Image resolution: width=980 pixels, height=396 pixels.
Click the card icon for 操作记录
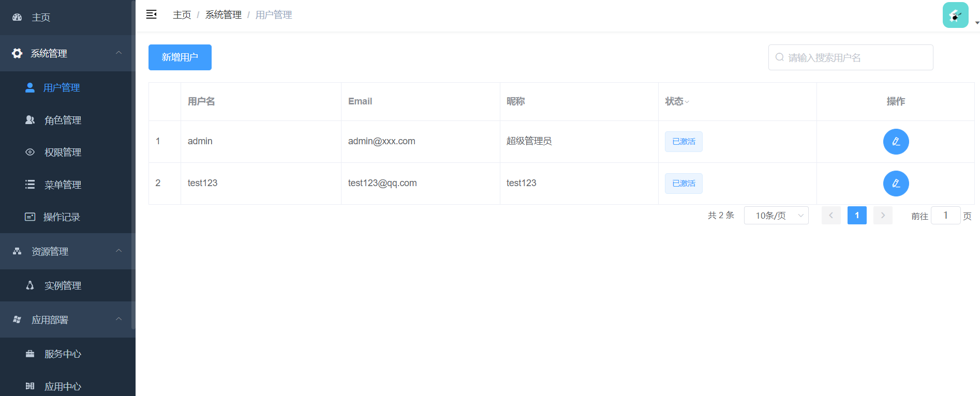pyautogui.click(x=30, y=217)
